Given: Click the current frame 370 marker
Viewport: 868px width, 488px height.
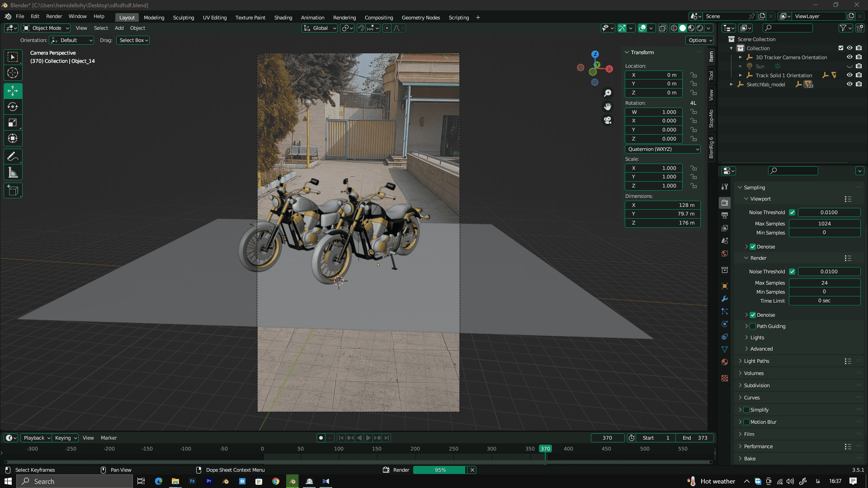Looking at the screenshot, I should pos(545,449).
